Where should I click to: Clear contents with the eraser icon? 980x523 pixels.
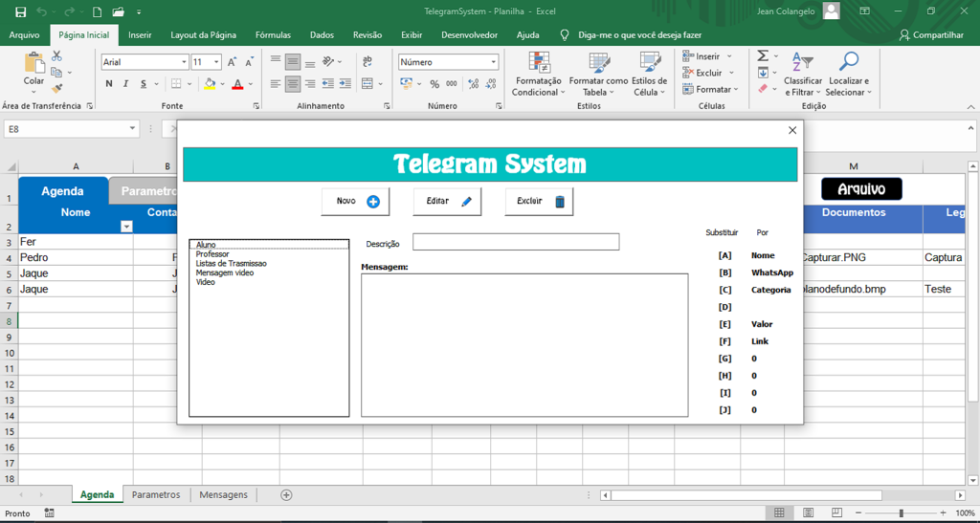pos(763,89)
